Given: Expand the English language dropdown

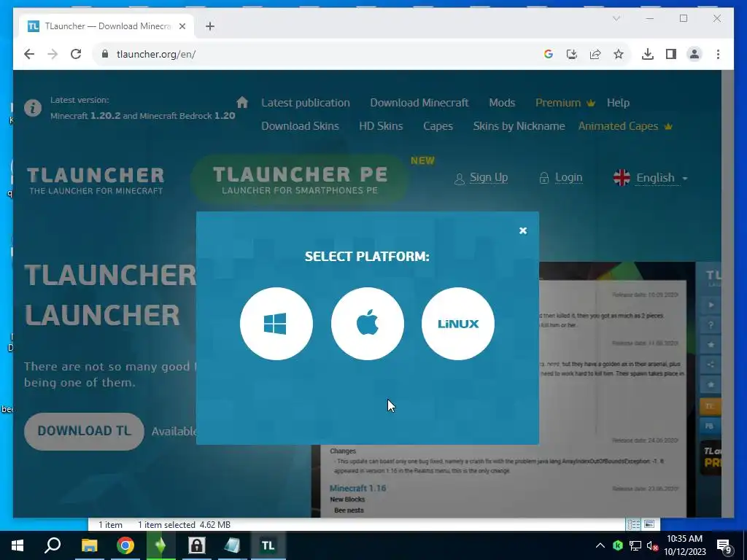Looking at the screenshot, I should pyautogui.click(x=651, y=178).
